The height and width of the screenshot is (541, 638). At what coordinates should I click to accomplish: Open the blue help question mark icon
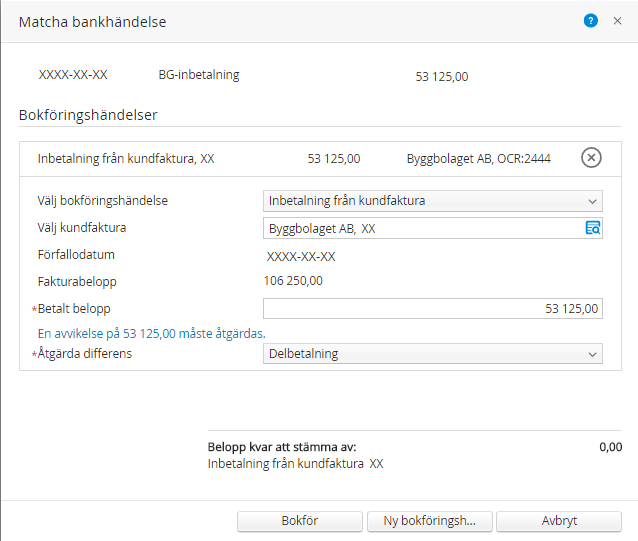591,21
